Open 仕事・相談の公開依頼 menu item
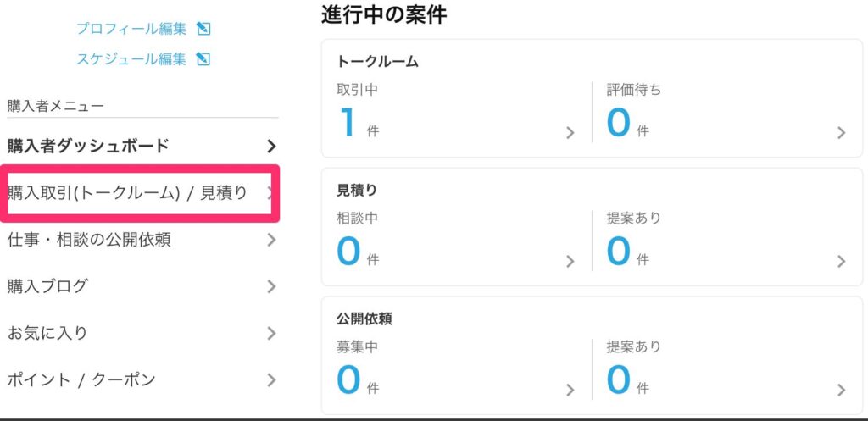 click(x=142, y=240)
